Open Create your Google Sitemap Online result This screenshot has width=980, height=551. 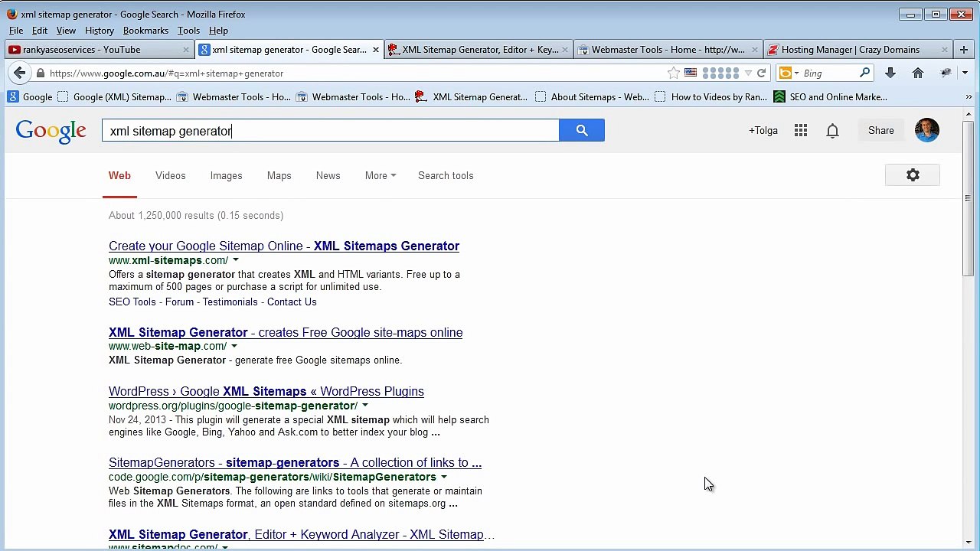[x=284, y=246]
